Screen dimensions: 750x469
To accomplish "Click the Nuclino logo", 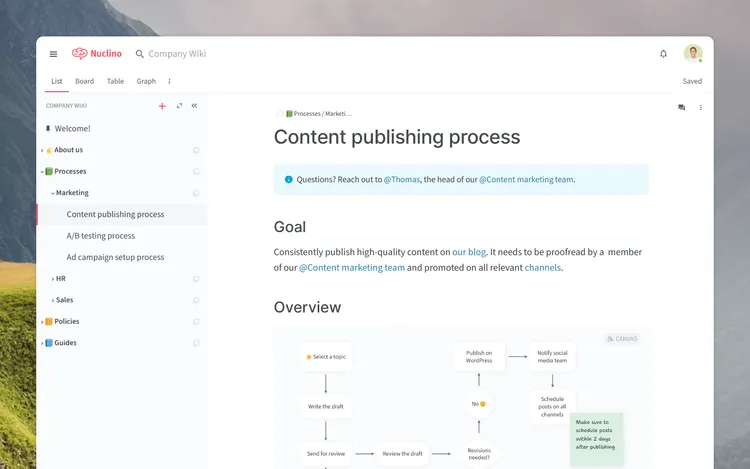I will point(97,54).
